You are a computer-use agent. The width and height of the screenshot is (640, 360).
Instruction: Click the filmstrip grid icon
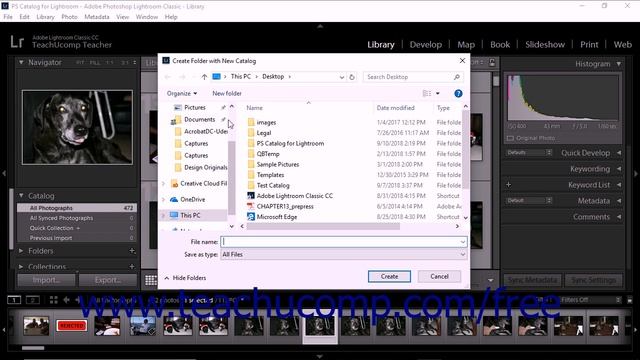pos(53,300)
